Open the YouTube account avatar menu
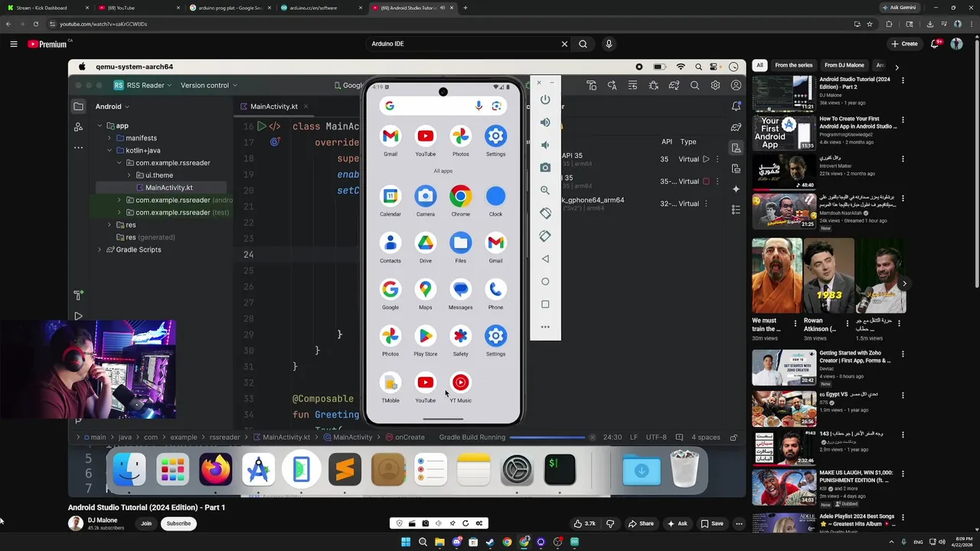980x551 pixels. coord(956,44)
